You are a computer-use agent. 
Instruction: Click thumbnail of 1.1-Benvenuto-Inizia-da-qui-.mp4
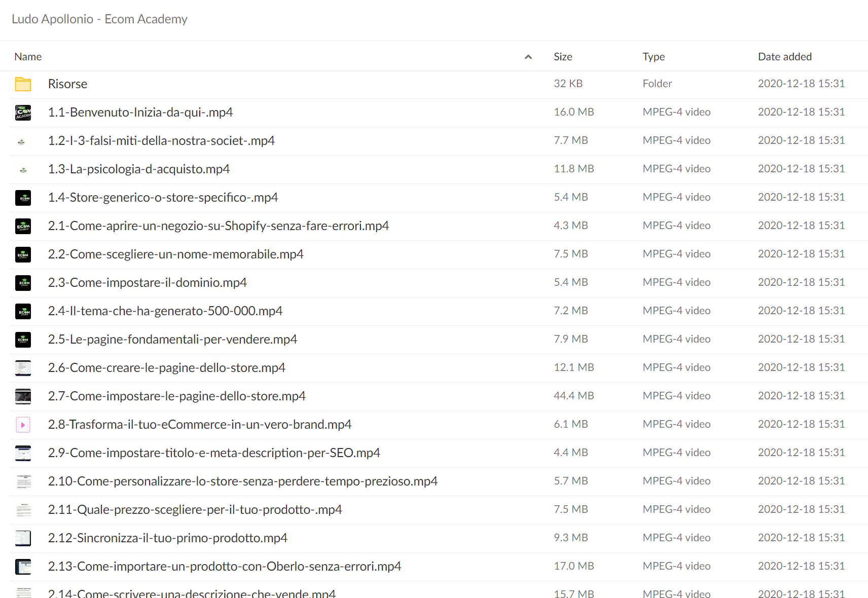(23, 112)
